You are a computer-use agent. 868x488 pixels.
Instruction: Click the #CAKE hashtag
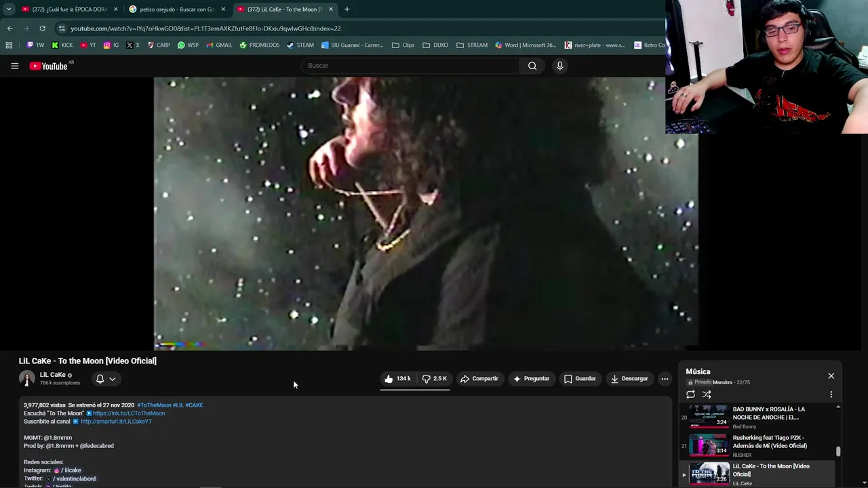pos(194,405)
